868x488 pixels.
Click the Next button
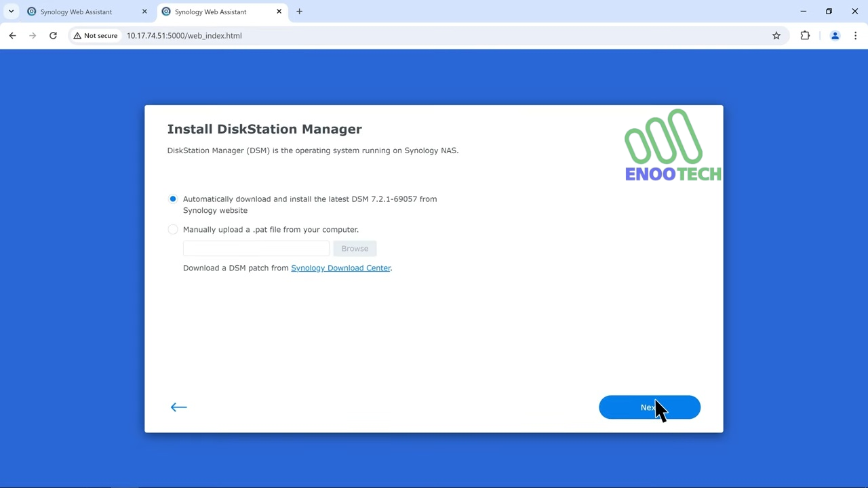coord(650,407)
